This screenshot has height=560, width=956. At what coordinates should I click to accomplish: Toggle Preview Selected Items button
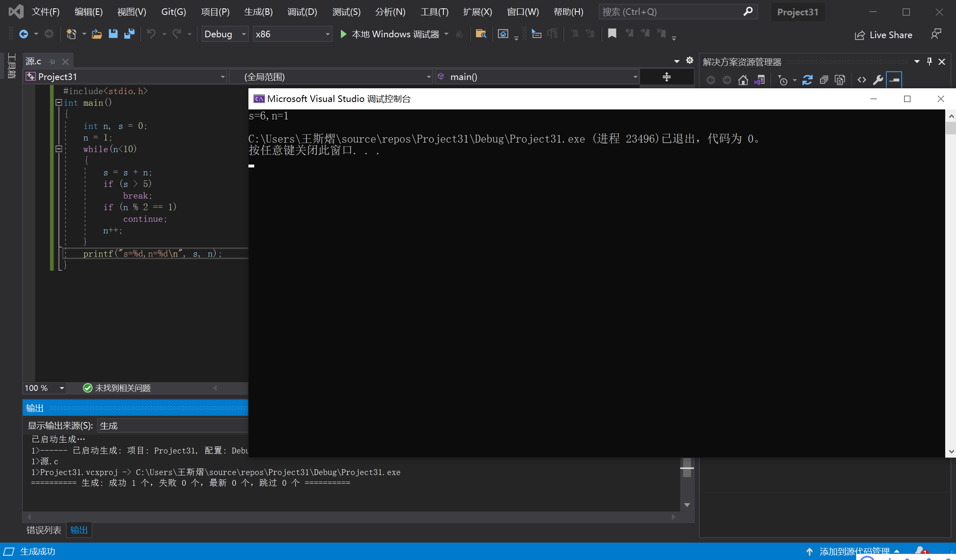click(x=894, y=80)
